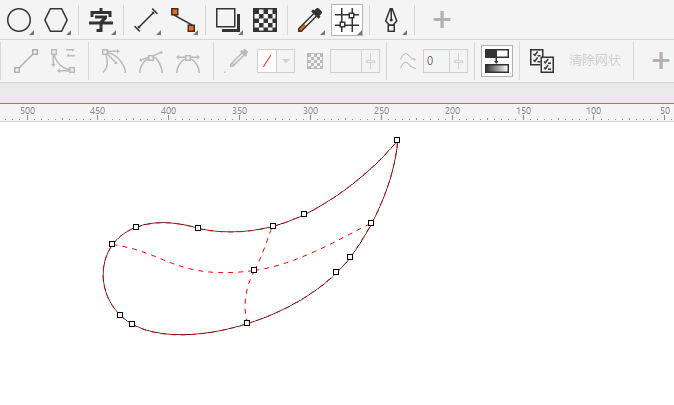This screenshot has height=405, width=674.
Task: Select the Parallel Dimension tool
Action: point(147,19)
